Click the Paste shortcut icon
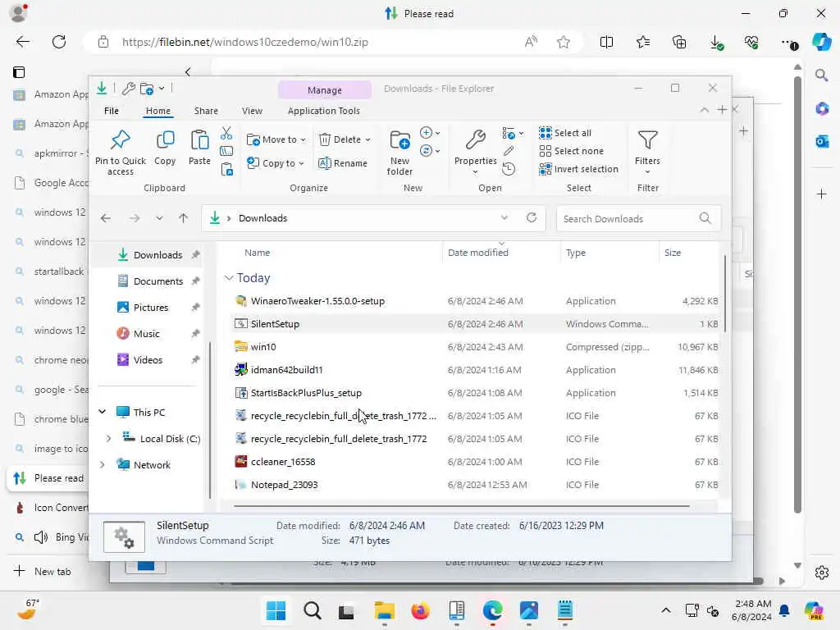The width and height of the screenshot is (840, 630). coord(226,170)
